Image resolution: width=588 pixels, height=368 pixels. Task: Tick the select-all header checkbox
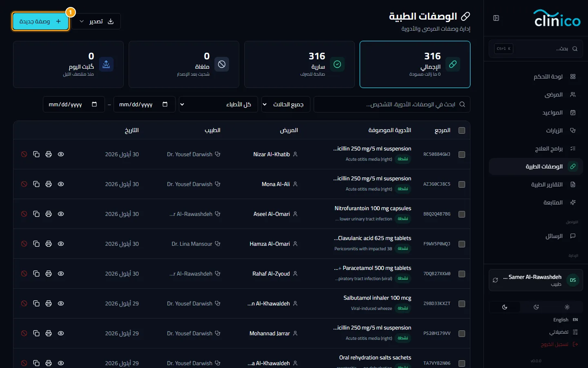[x=462, y=130]
